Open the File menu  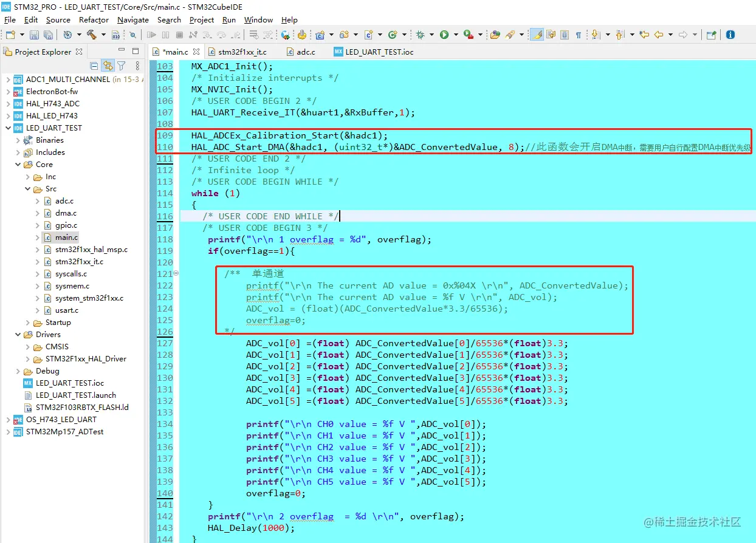point(10,19)
